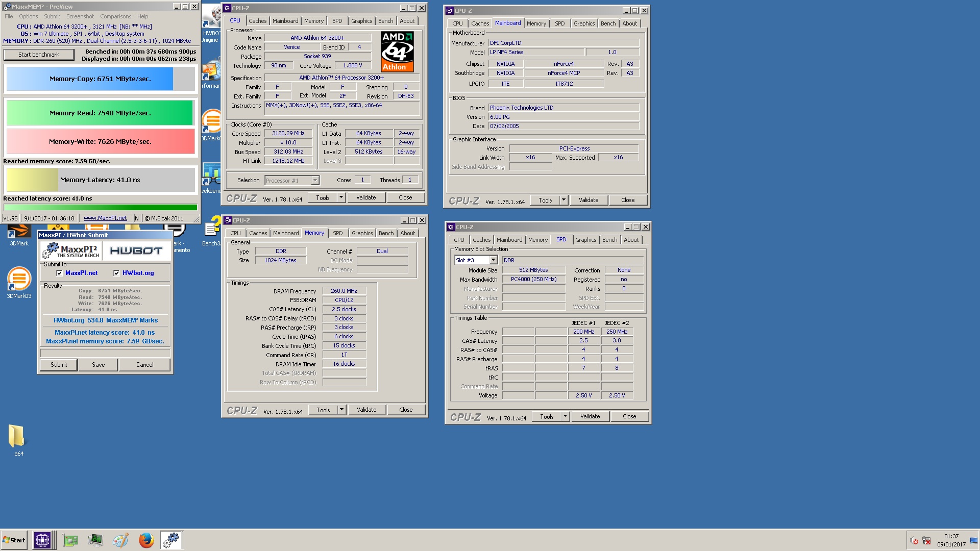The image size is (980, 551).
Task: Toggle the HWbot.org submit checkbox
Action: 116,273
